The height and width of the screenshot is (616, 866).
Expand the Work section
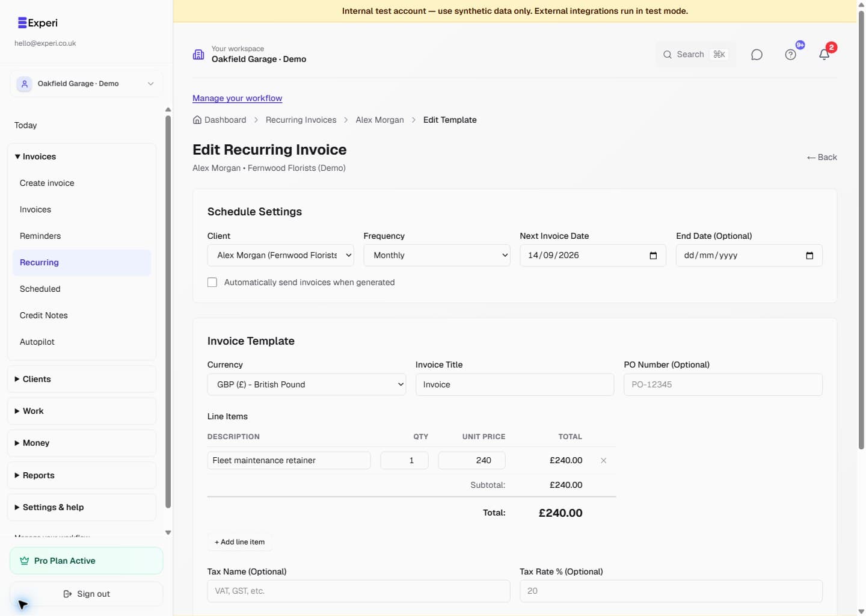click(x=82, y=411)
